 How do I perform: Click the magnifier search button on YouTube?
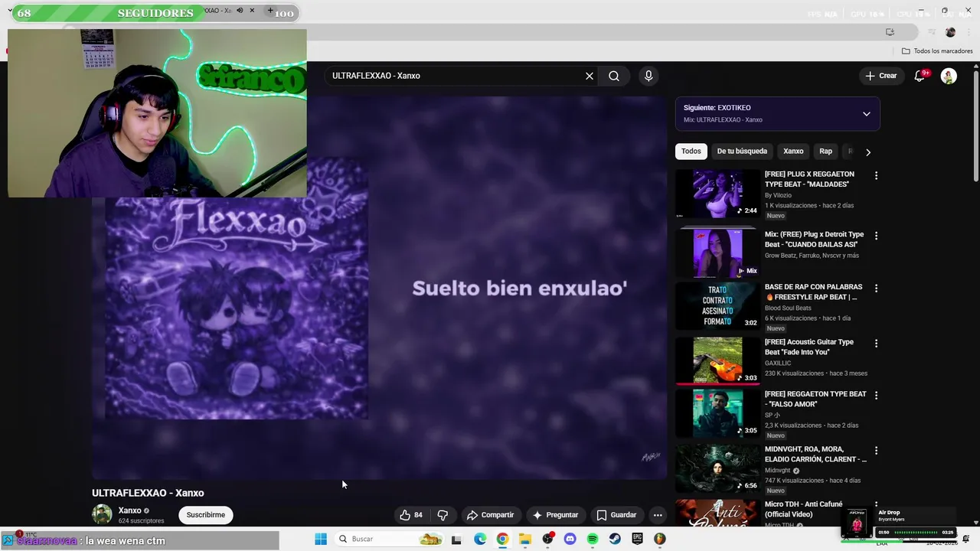pos(614,76)
